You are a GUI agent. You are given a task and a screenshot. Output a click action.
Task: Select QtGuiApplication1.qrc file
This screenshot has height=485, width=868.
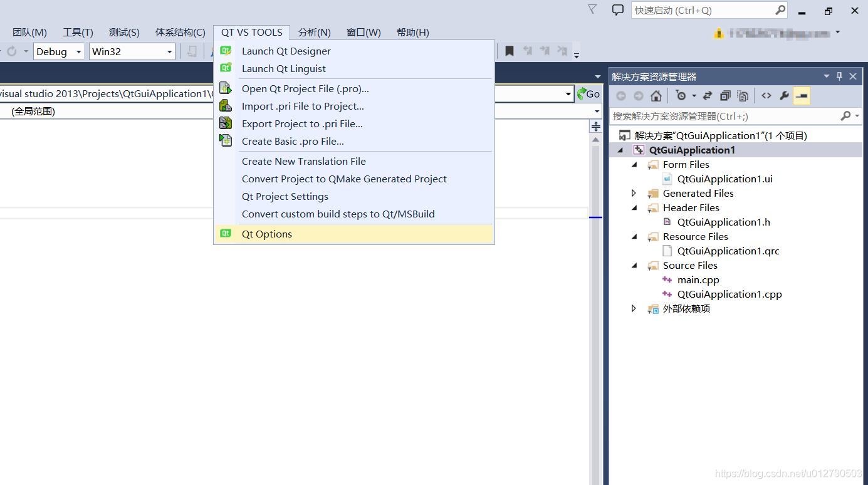tap(728, 251)
